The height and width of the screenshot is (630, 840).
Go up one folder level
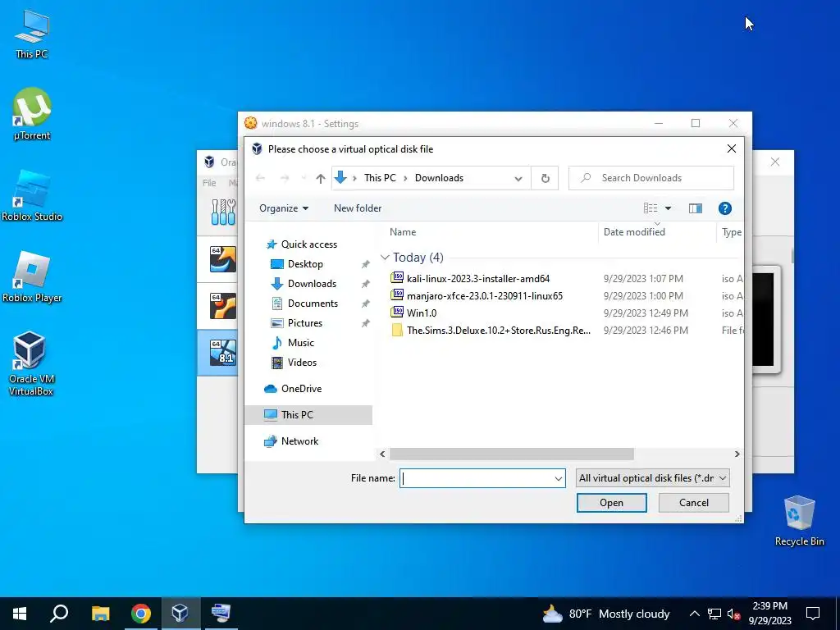(x=321, y=178)
